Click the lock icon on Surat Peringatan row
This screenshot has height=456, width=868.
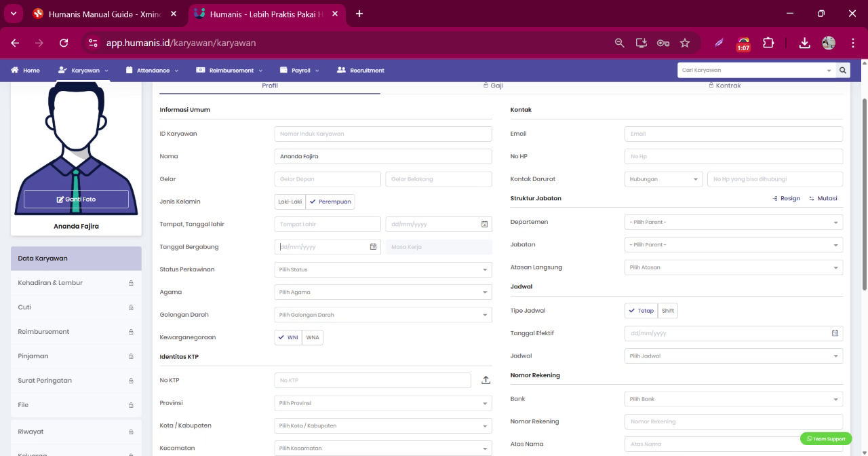pos(131,381)
